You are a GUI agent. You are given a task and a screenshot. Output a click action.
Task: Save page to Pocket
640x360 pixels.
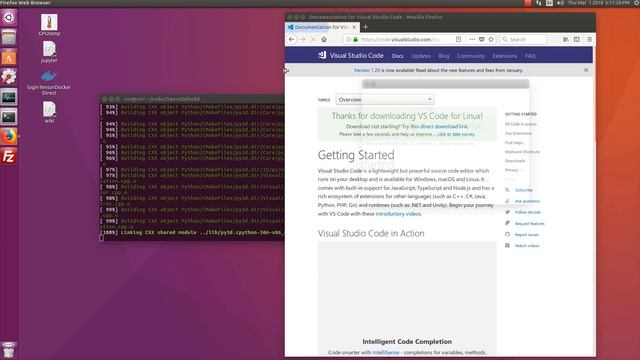pyautogui.click(x=482, y=39)
